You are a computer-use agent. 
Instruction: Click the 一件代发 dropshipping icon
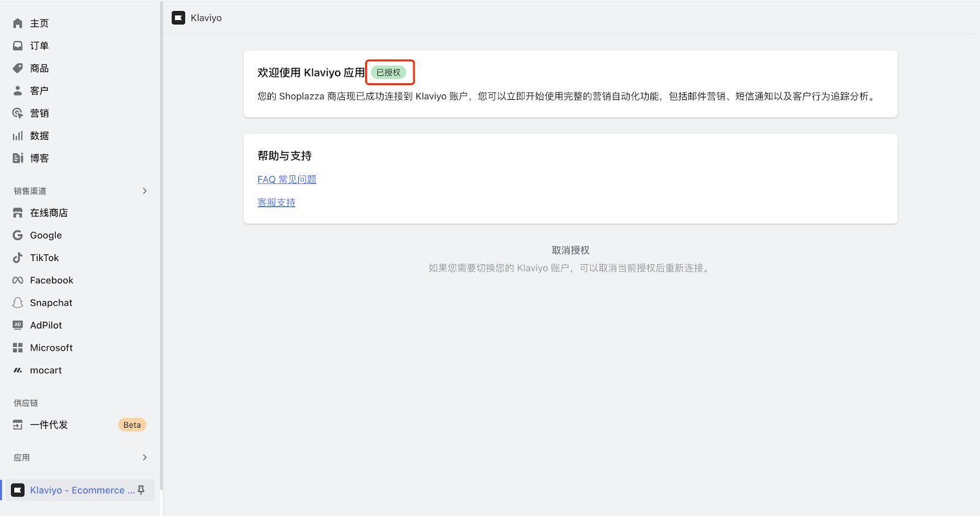[18, 425]
